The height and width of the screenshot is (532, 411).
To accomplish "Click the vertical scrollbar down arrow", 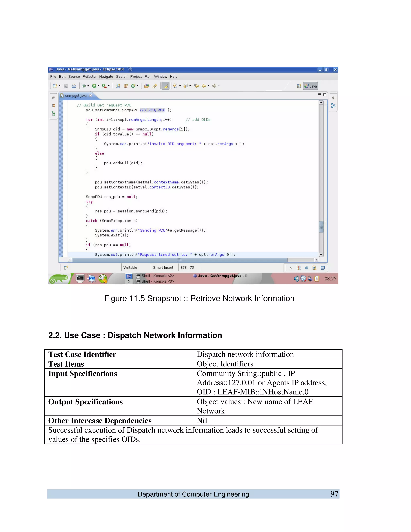I will coord(321,255).
